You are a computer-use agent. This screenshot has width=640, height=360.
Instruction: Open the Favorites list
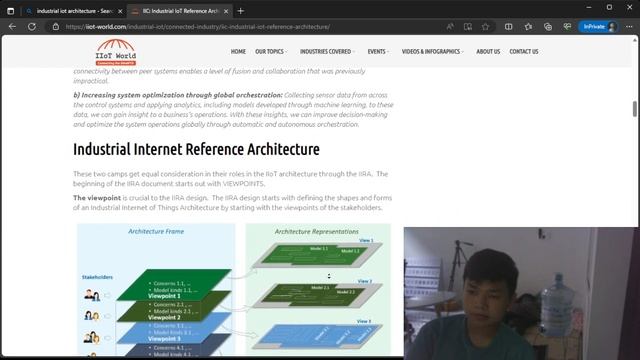528,27
